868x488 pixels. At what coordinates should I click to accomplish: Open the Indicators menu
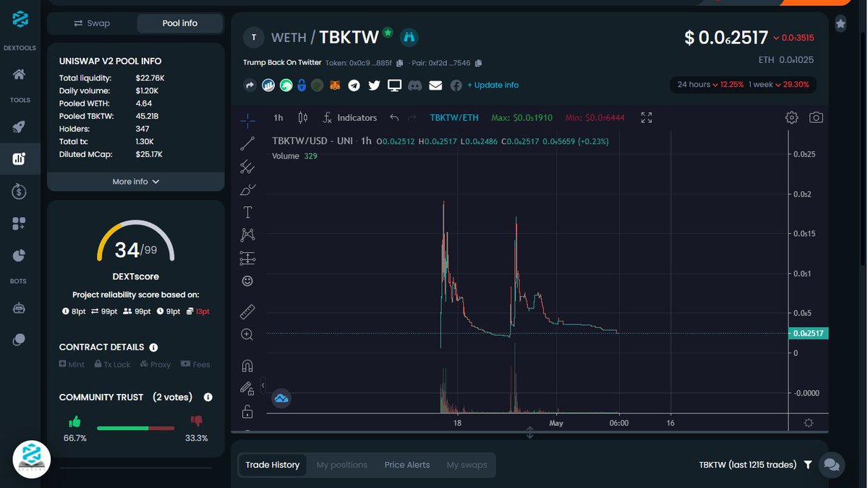[x=350, y=117]
